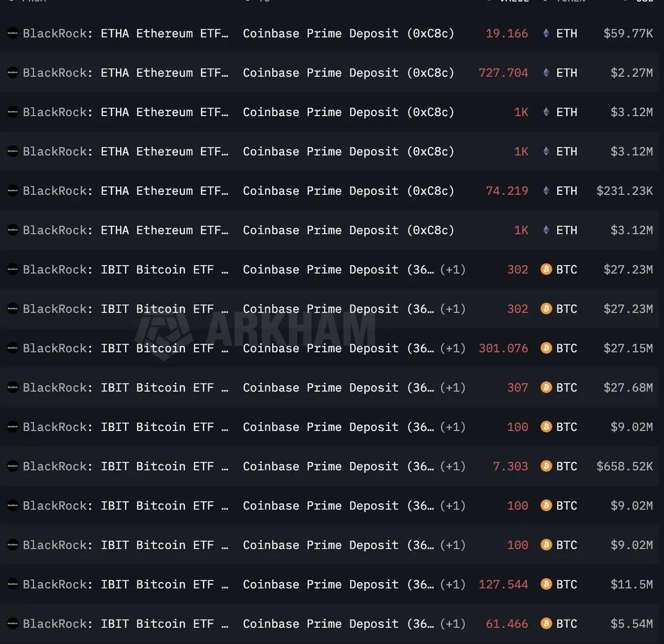
Task: Click the Ethereum icon beside 727.704 ETH
Action: click(x=546, y=72)
